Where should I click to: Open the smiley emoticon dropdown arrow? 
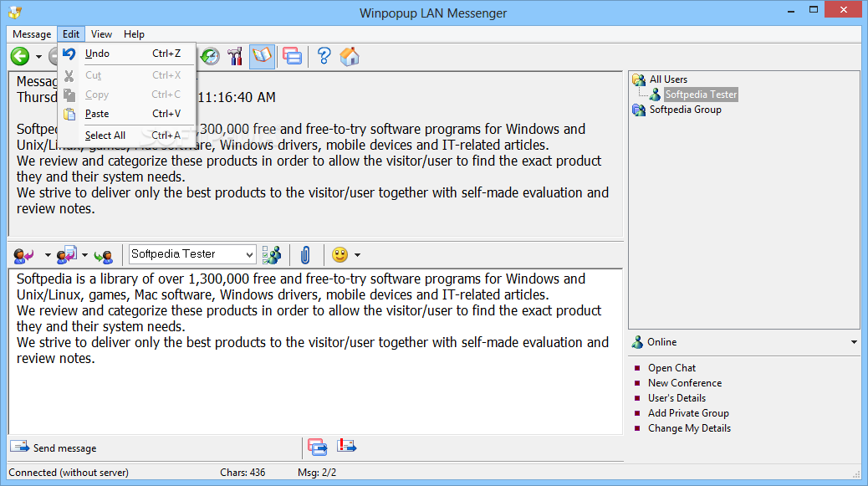(x=358, y=255)
